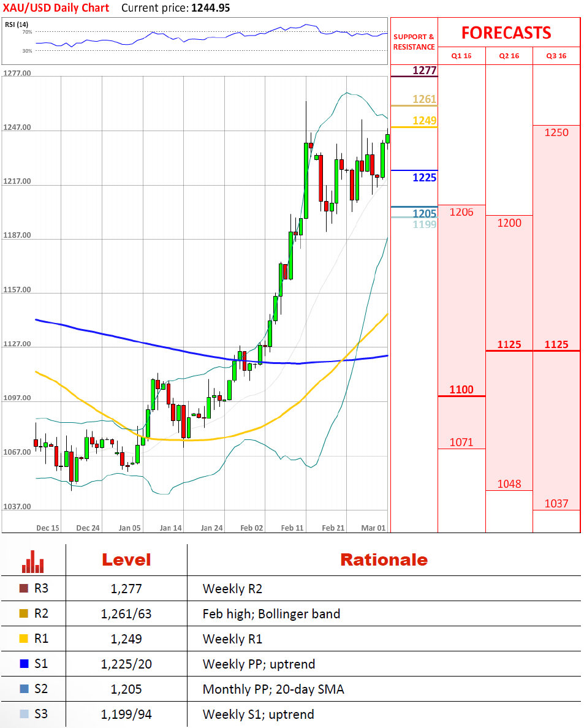Click the Dec 15 date axis label
The width and height of the screenshot is (584, 728).
coord(48,528)
